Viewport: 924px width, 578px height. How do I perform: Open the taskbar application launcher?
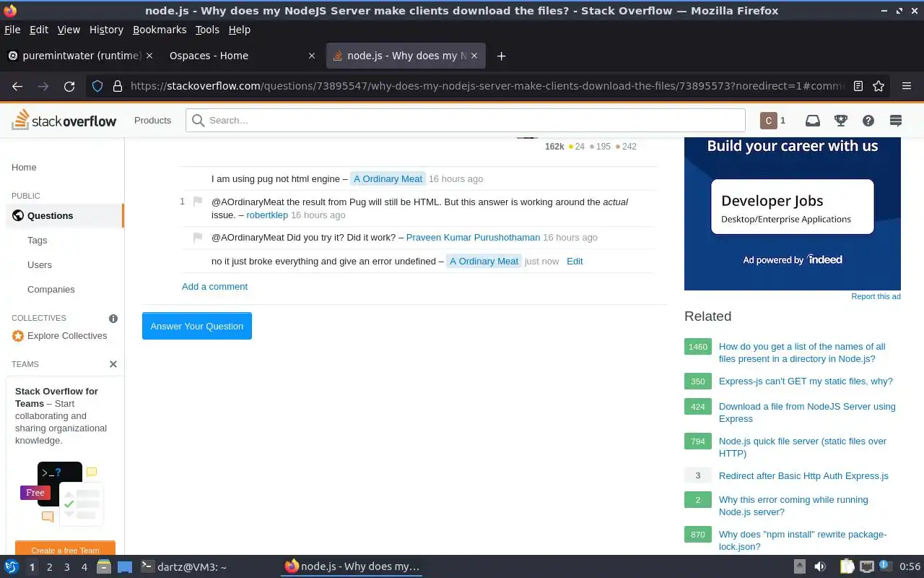12,567
